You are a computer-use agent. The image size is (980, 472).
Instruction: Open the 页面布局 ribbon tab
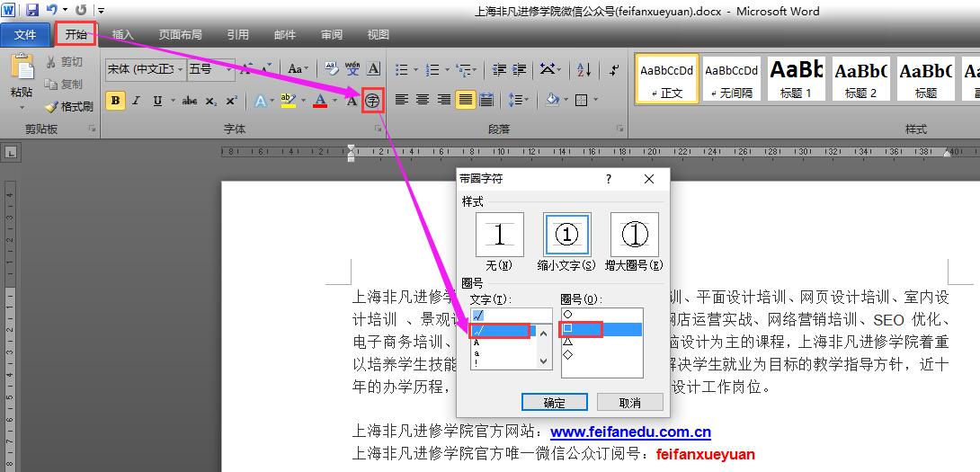coord(180,34)
